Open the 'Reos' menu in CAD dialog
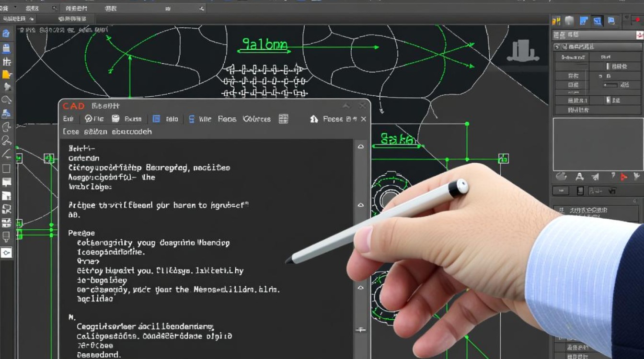This screenshot has width=644, height=359. [227, 119]
